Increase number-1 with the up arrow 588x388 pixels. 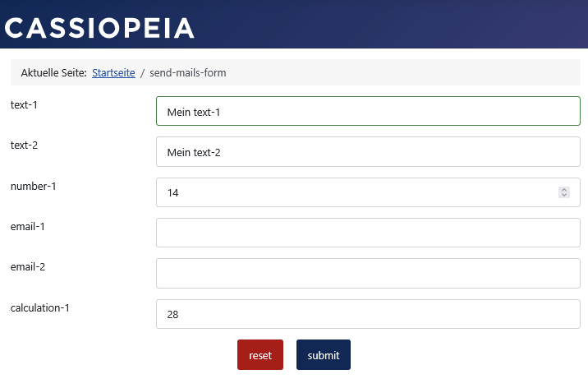coord(564,190)
